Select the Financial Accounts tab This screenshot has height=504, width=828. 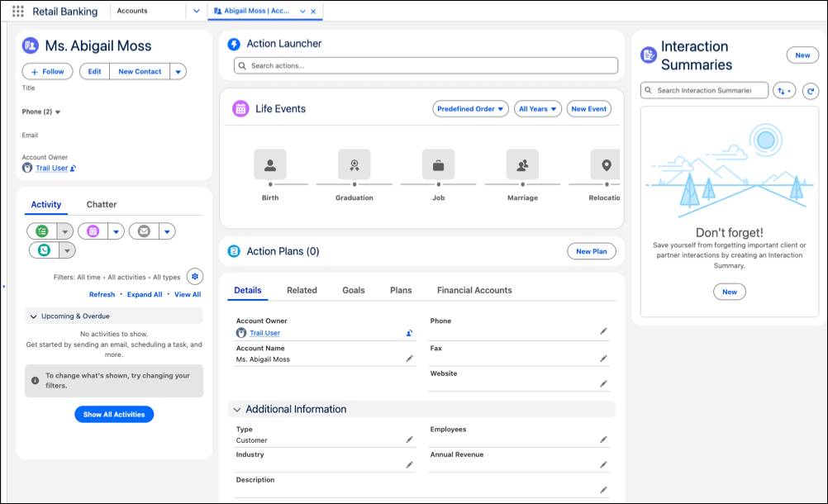pyautogui.click(x=474, y=290)
